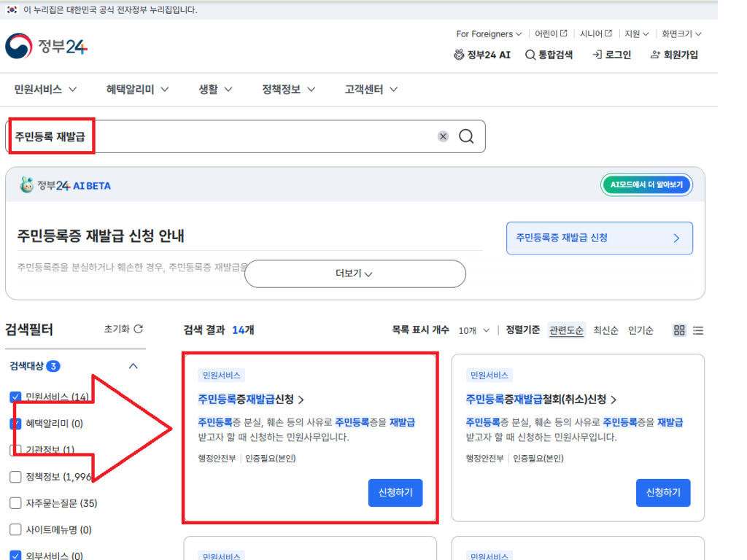Sort results by 관련도순
The height and width of the screenshot is (560, 747).
tap(566, 330)
